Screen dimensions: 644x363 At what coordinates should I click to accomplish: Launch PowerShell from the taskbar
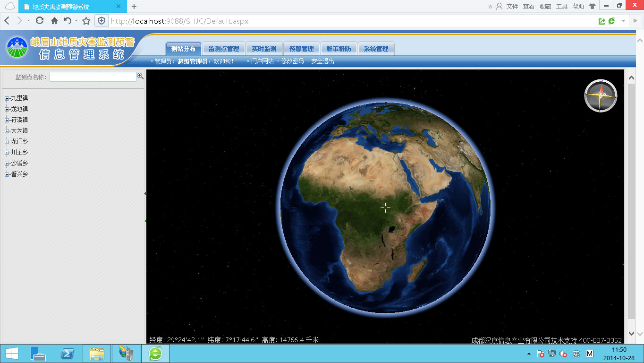(67, 354)
